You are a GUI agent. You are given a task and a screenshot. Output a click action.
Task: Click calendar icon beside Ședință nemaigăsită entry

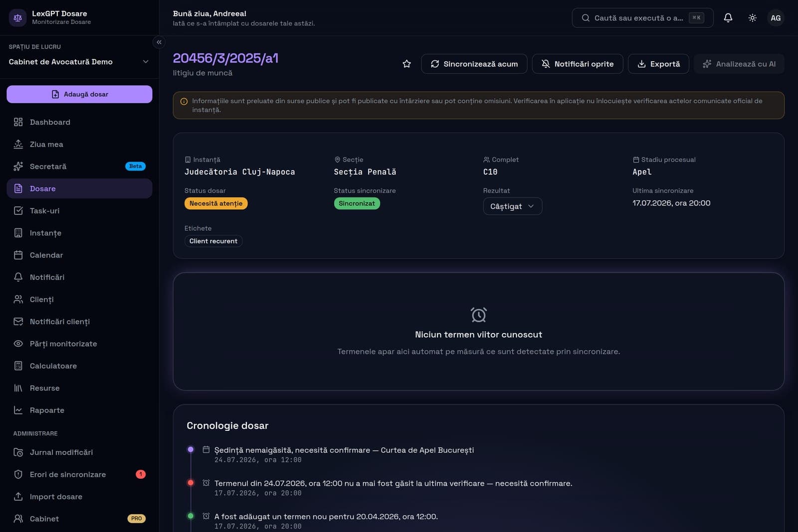pyautogui.click(x=206, y=450)
